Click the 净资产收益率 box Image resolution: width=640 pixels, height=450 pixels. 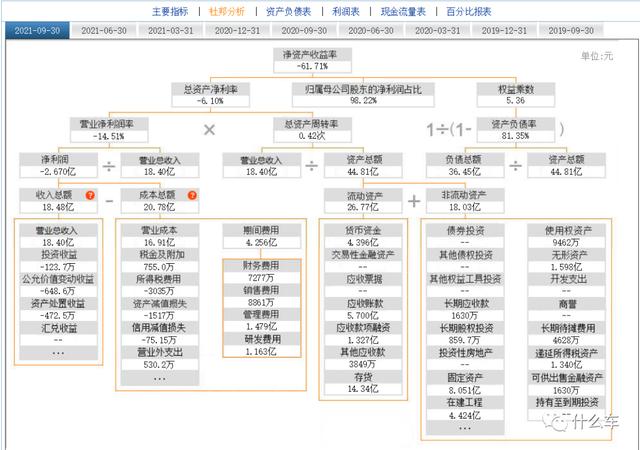tap(312, 60)
